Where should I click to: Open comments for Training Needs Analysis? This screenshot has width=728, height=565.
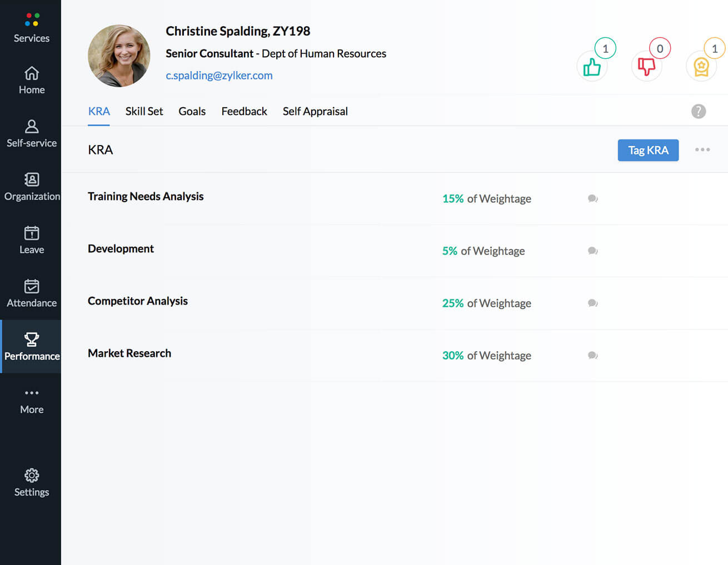(x=592, y=198)
